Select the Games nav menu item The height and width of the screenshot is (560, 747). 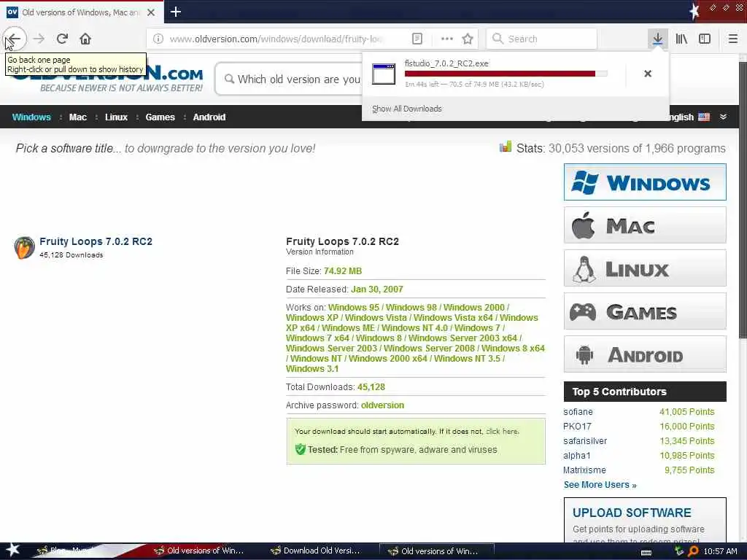pos(160,117)
